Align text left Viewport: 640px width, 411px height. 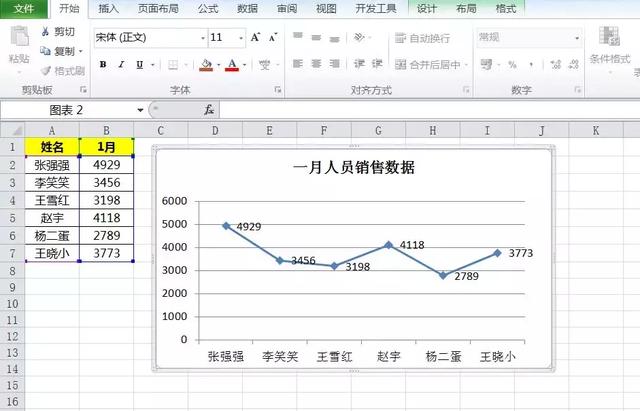pos(298,64)
